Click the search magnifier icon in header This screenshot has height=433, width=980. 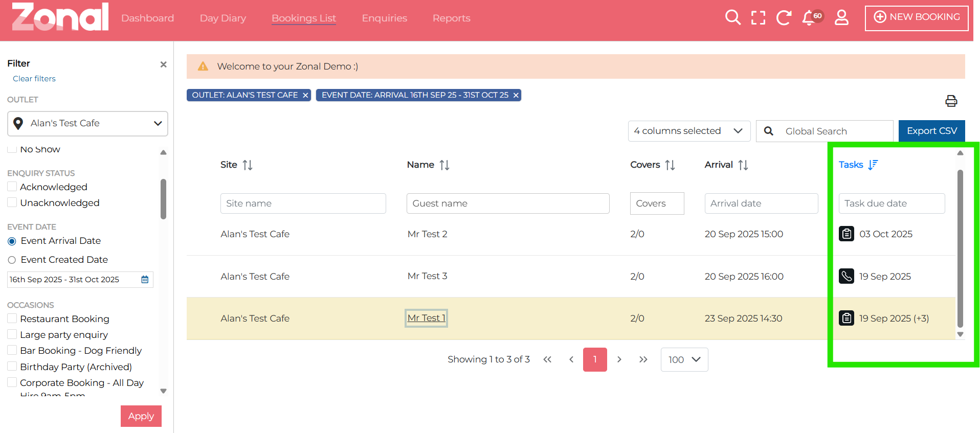[x=732, y=18]
